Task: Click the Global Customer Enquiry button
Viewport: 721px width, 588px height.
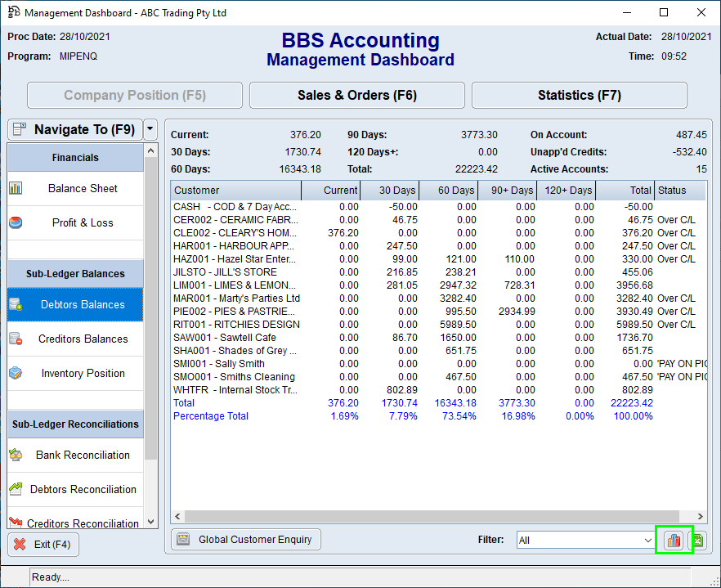Action: point(246,540)
